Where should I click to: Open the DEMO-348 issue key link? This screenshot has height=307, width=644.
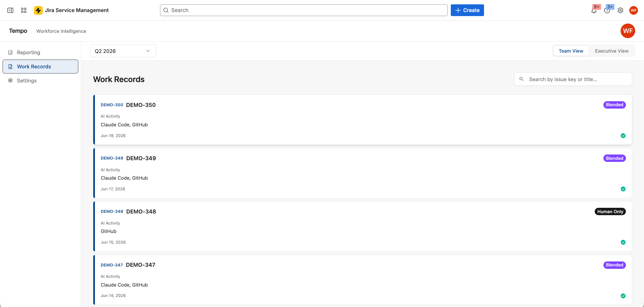pos(112,211)
